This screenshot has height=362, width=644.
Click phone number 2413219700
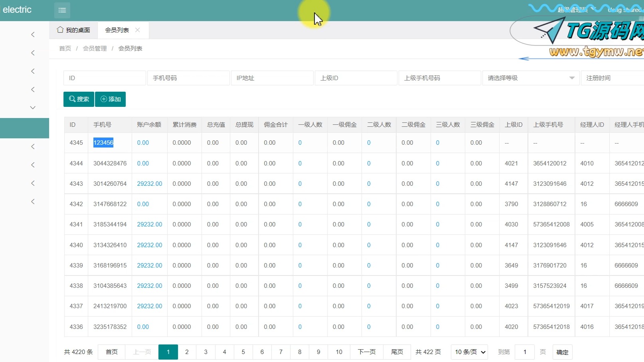[110, 306]
